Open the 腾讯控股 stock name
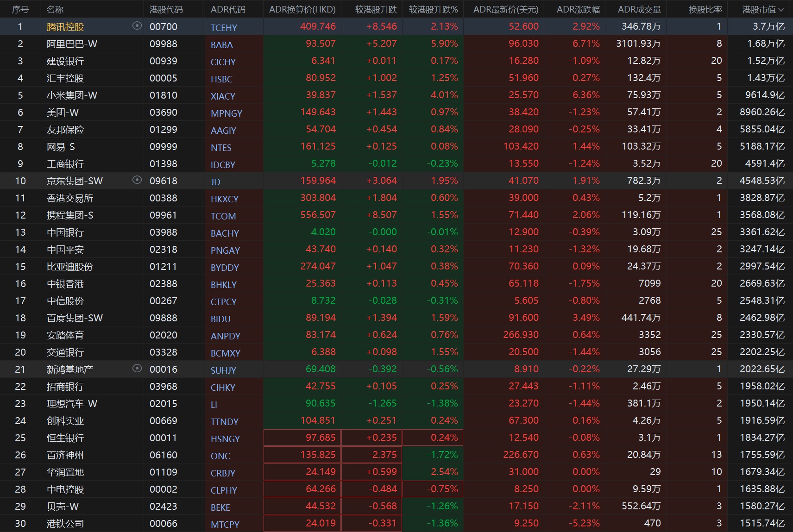The image size is (793, 532). point(65,27)
